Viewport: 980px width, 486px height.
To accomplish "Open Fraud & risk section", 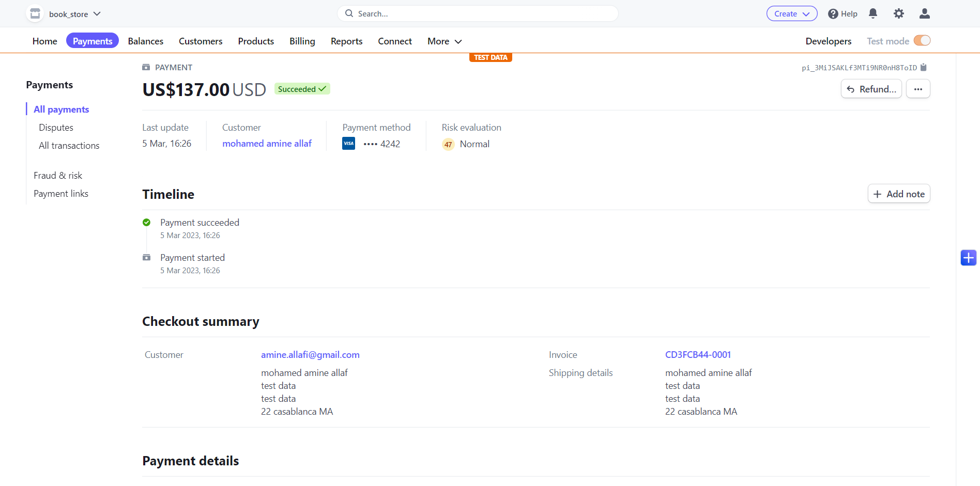I will [x=58, y=176].
